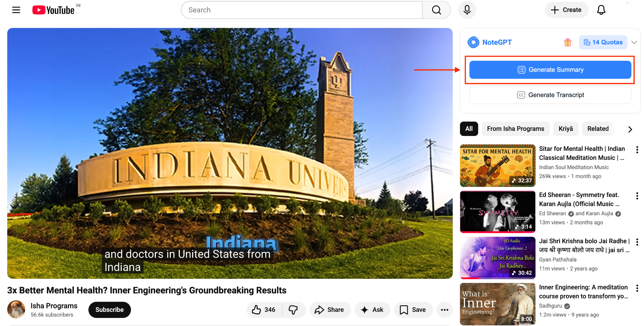Click the video title '3x Better Mental Health?'
Viewport: 644px width, 326px height.
coord(147,290)
